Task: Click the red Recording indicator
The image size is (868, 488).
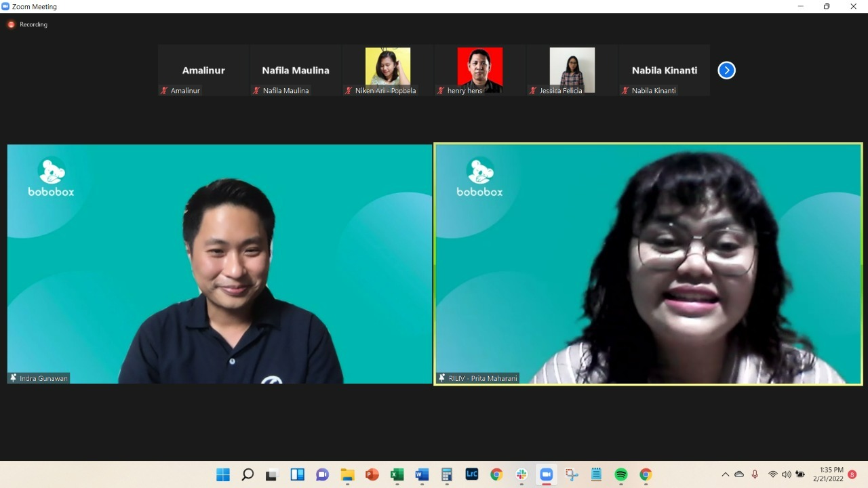Action: click(x=11, y=24)
